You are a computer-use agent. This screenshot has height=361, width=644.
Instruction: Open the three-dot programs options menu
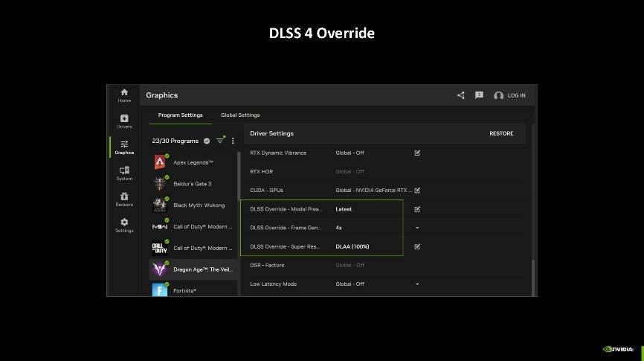[233, 141]
